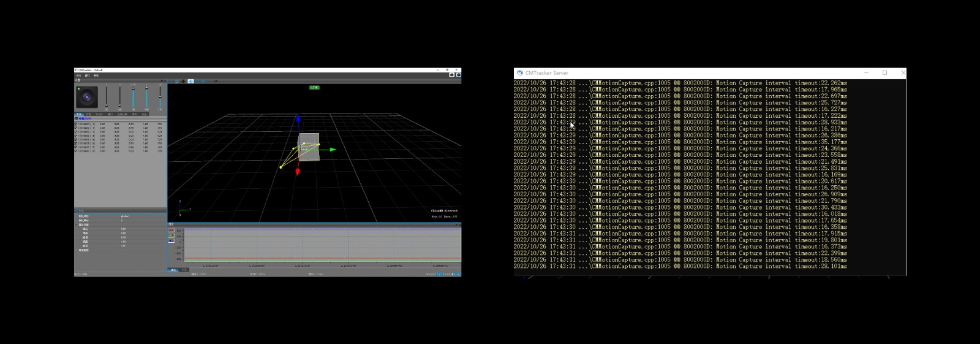Click console log line with timeout:16.018ms
Image resolution: width=980 pixels, height=344 pixels.
(680, 214)
